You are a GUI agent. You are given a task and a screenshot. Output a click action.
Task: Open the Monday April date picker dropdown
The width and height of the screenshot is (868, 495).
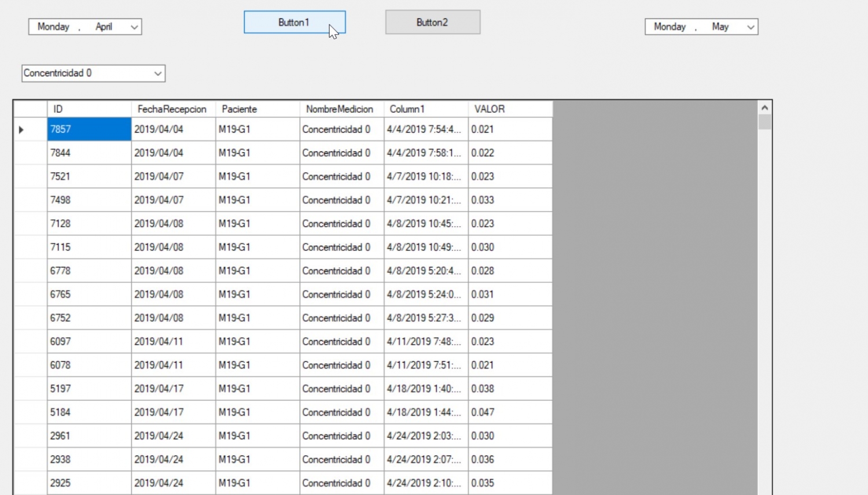[134, 27]
